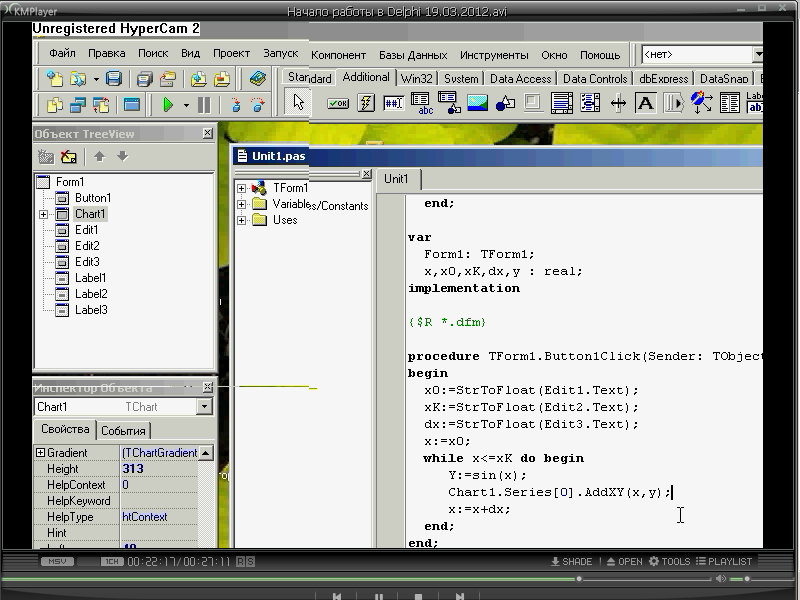Image resolution: width=800 pixels, height=600 pixels.
Task: Click the KMPlayer video seek bar handle
Action: click(579, 579)
